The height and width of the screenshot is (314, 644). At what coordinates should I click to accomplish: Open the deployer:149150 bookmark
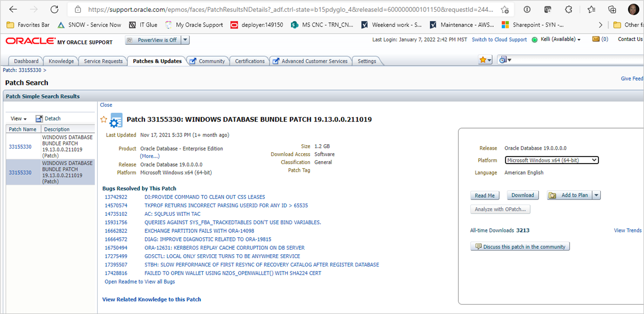256,25
